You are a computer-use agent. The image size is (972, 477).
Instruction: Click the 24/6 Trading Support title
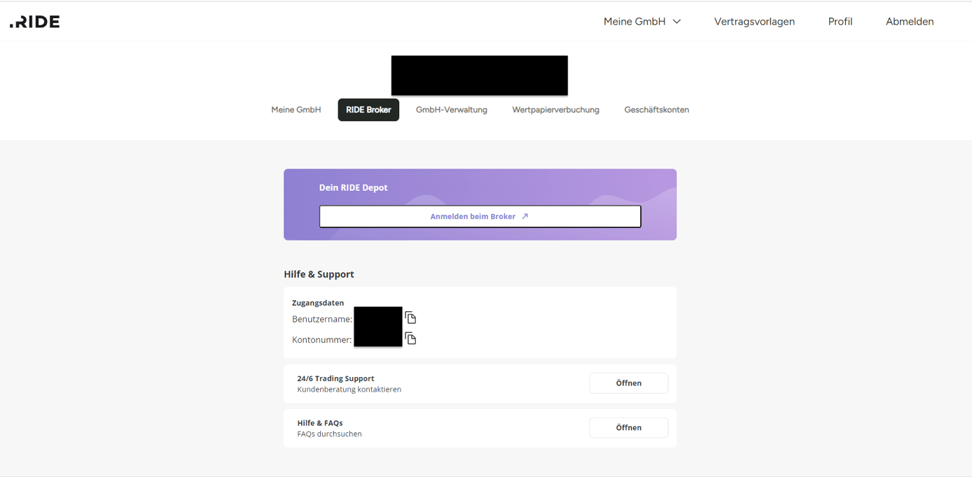335,379
